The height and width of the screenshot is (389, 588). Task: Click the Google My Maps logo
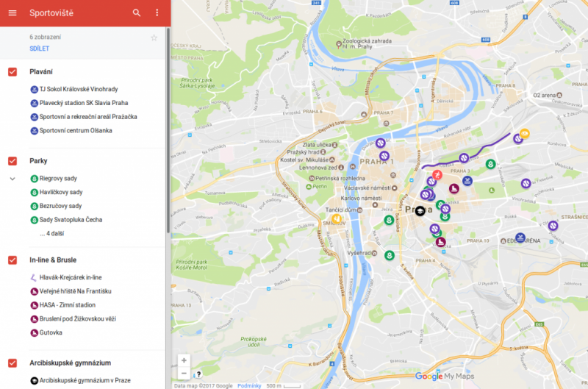point(445,376)
